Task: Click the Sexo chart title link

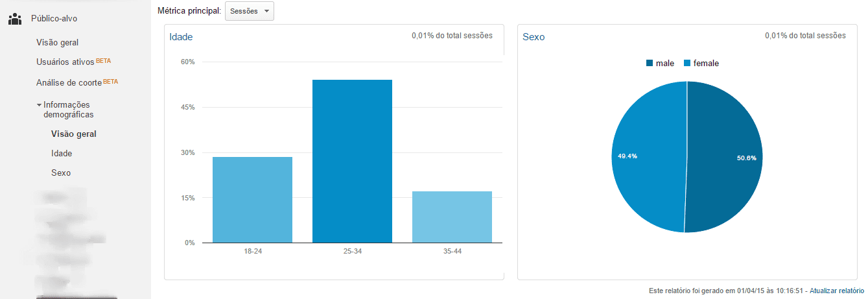Action: (534, 37)
